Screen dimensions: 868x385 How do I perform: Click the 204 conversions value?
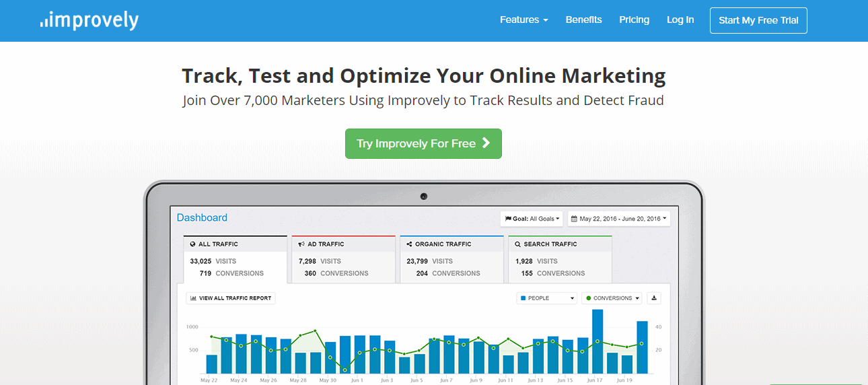point(422,273)
